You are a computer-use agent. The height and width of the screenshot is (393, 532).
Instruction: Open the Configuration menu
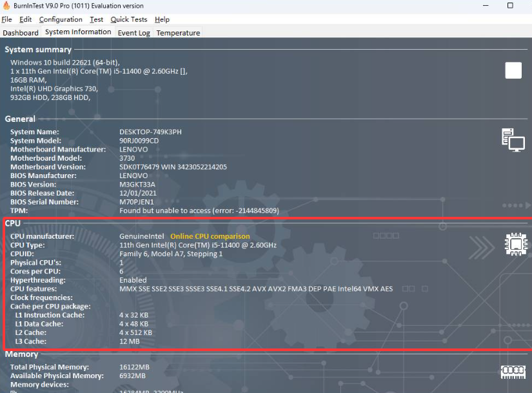[61, 19]
